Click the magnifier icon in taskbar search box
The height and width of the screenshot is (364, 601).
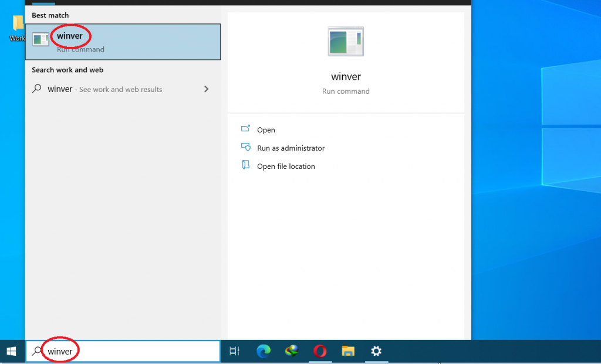coord(36,351)
